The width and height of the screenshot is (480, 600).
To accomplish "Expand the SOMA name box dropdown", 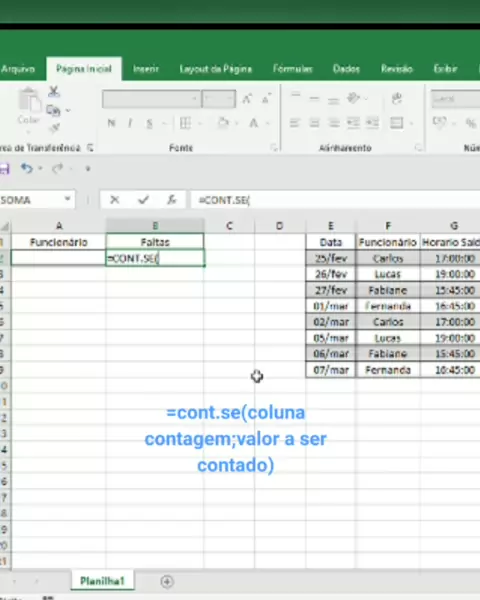I will click(x=67, y=199).
